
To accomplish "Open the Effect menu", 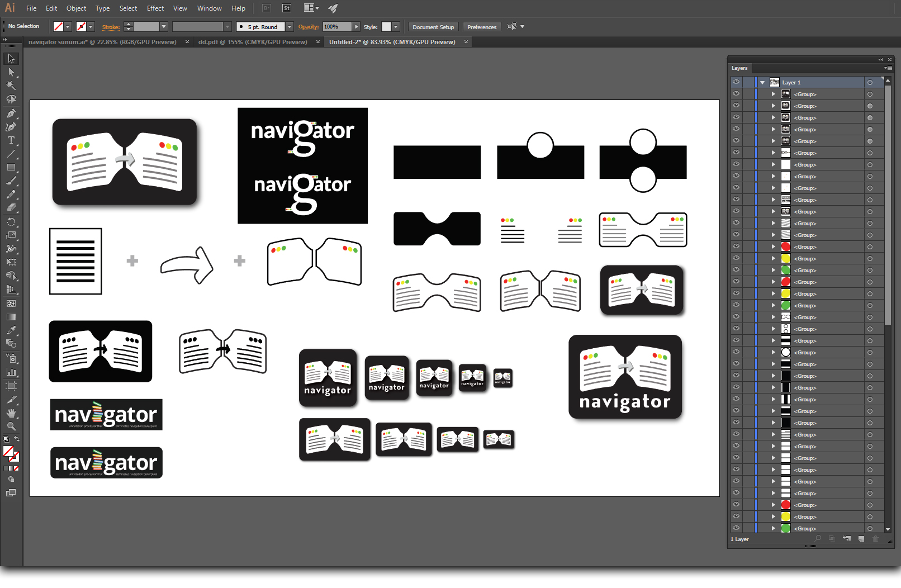I will coord(155,8).
